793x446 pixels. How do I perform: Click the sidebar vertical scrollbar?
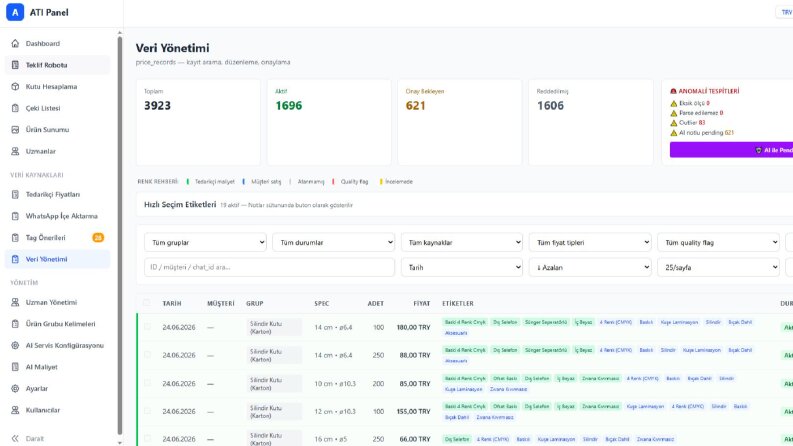pos(120,235)
